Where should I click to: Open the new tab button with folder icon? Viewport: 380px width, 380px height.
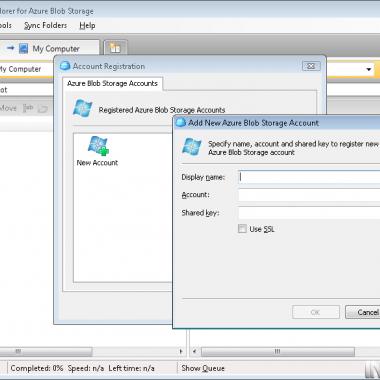[115, 49]
